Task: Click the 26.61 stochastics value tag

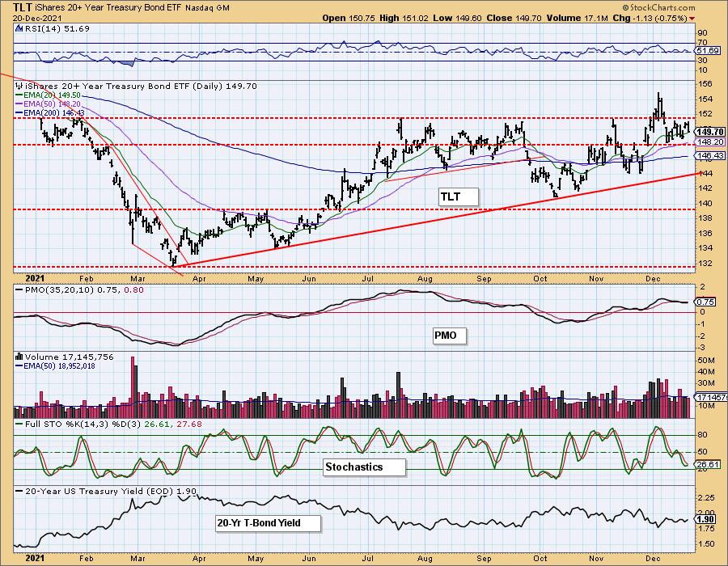Action: (709, 464)
